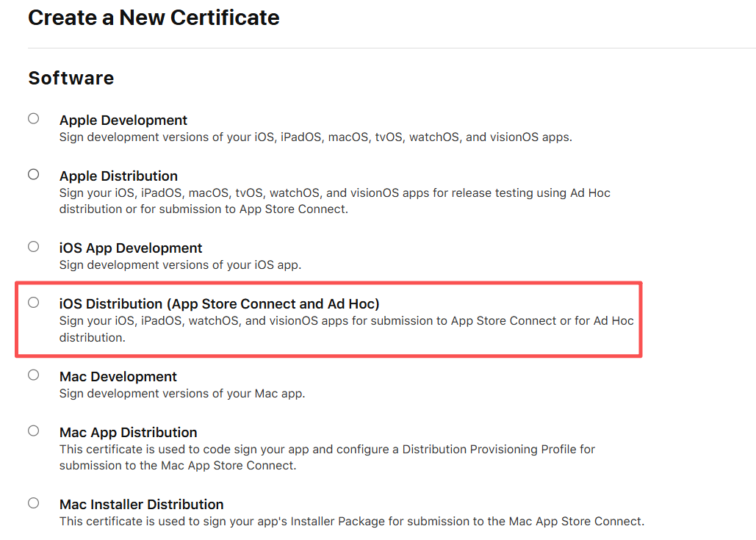Click the description under Mac Installer Distribution
The image size is (756, 540).
point(351,521)
